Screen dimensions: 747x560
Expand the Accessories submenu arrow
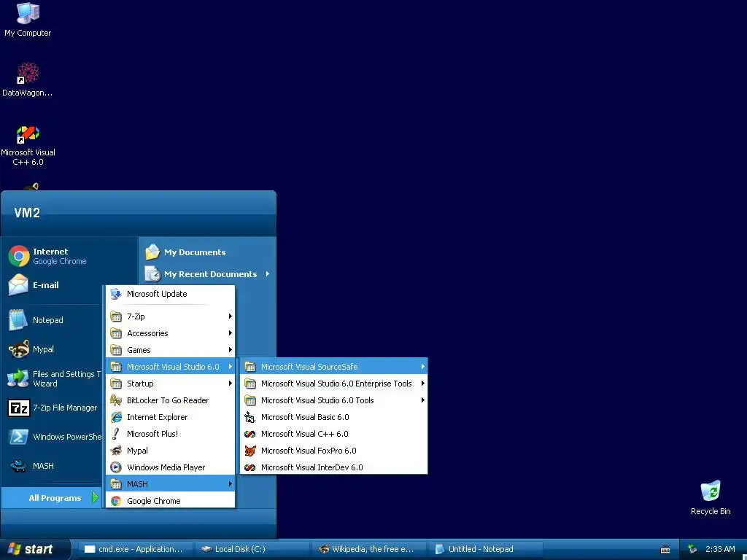pos(230,332)
